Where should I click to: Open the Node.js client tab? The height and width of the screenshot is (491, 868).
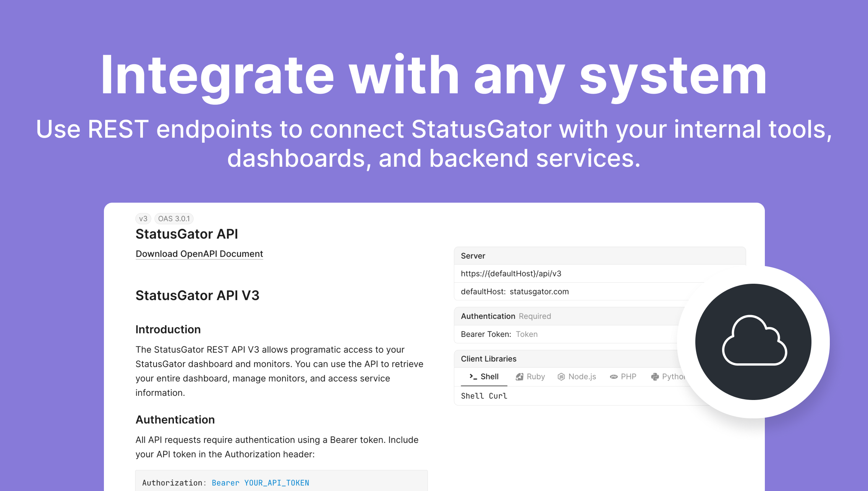coord(577,377)
